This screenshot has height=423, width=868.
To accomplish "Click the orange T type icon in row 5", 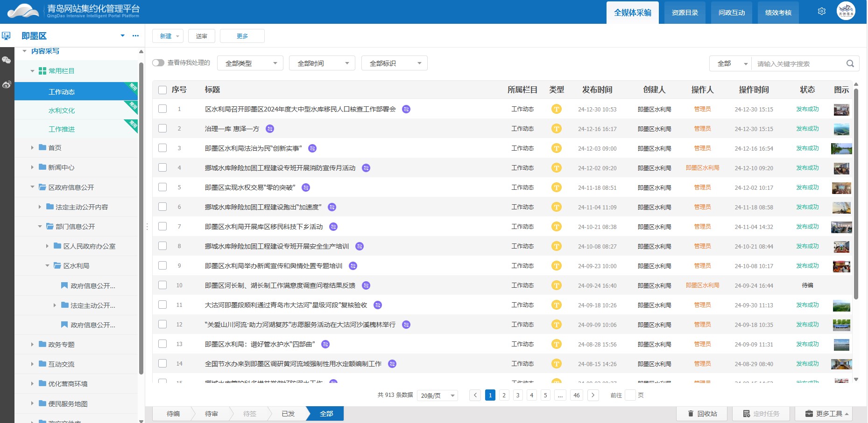I will point(556,187).
